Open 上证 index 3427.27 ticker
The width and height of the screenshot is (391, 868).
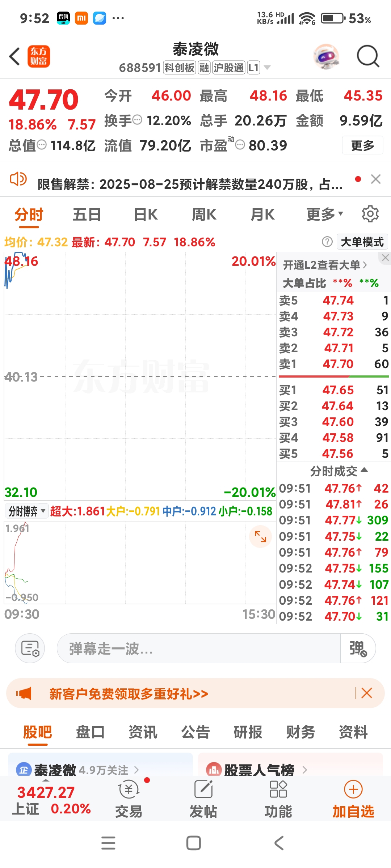[x=51, y=800]
